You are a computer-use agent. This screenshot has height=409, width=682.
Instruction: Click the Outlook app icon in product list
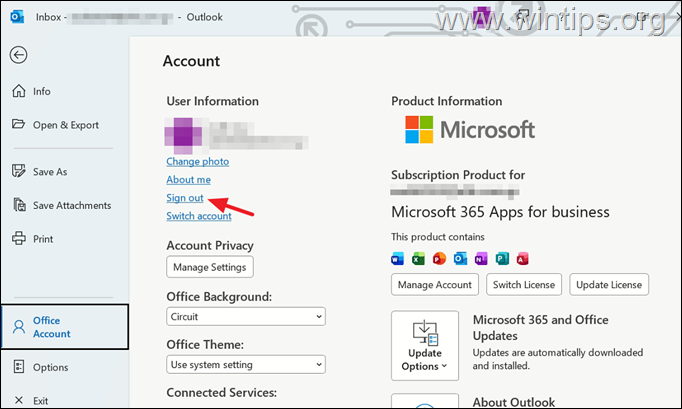tap(460, 259)
